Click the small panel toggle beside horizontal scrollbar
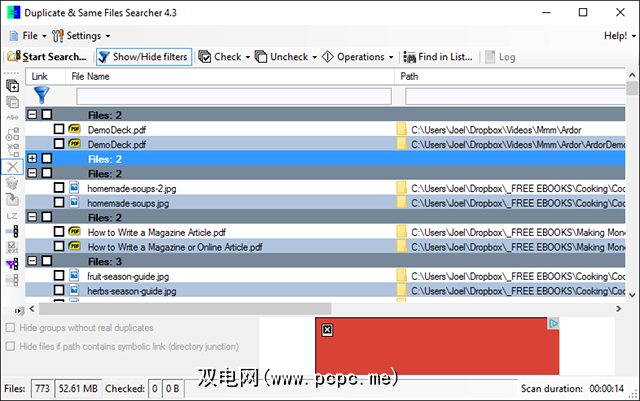Image resolution: width=640 pixels, height=401 pixels. pos(18,311)
